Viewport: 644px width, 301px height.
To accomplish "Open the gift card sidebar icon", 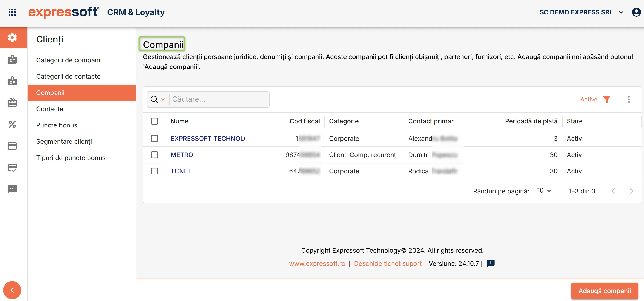I will pos(12,102).
